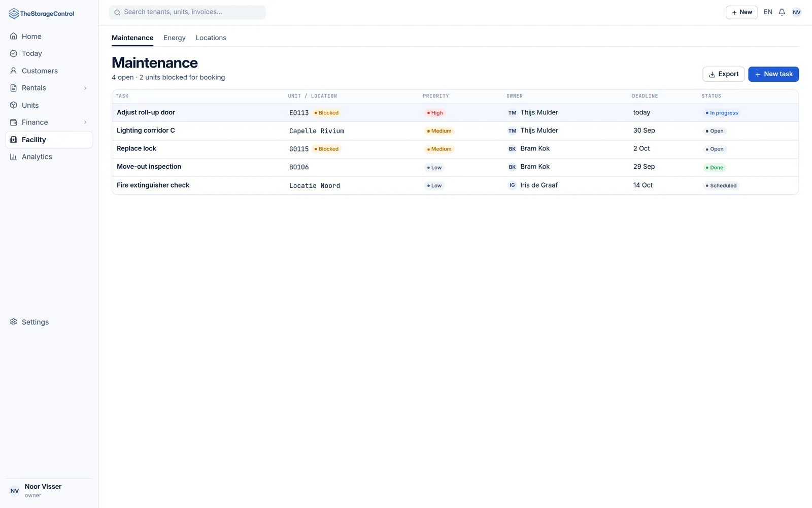
Task: Switch to the Energy tab
Action: click(x=175, y=38)
